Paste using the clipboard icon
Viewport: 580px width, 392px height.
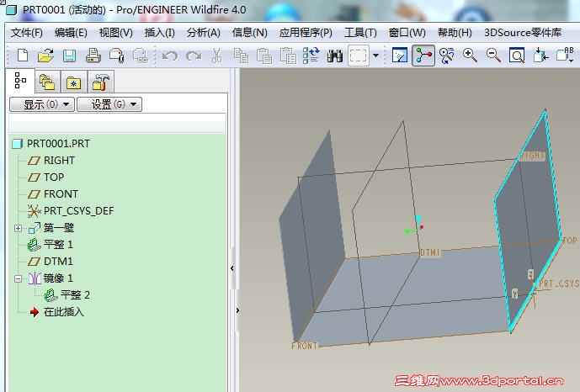coord(264,56)
